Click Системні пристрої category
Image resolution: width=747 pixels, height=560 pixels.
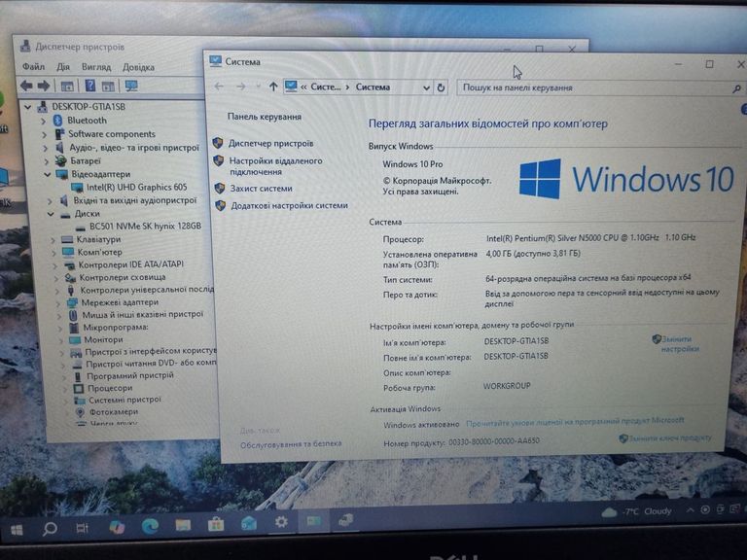[x=124, y=400]
